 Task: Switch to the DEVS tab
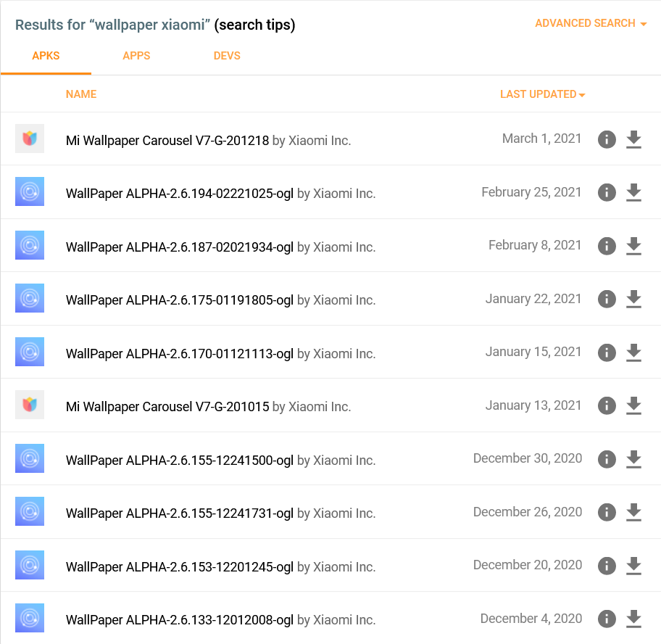point(227,56)
